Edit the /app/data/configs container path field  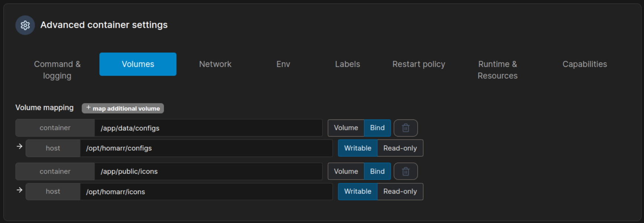click(x=208, y=128)
